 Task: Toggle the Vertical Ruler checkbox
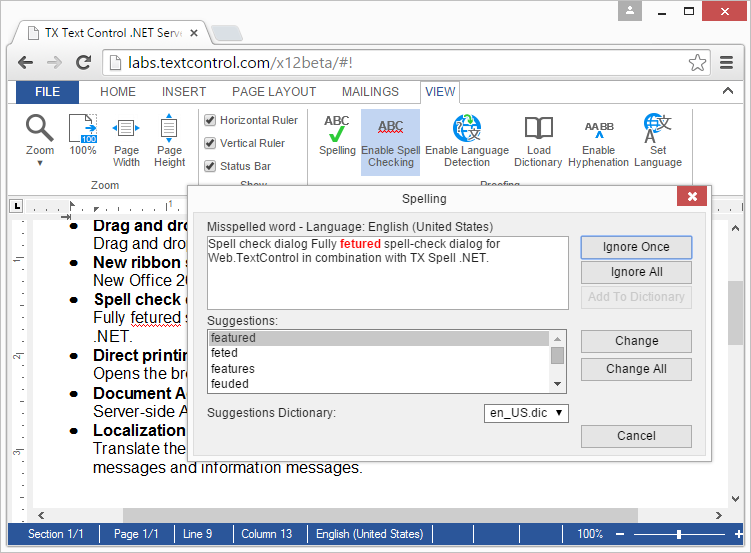[x=210, y=143]
